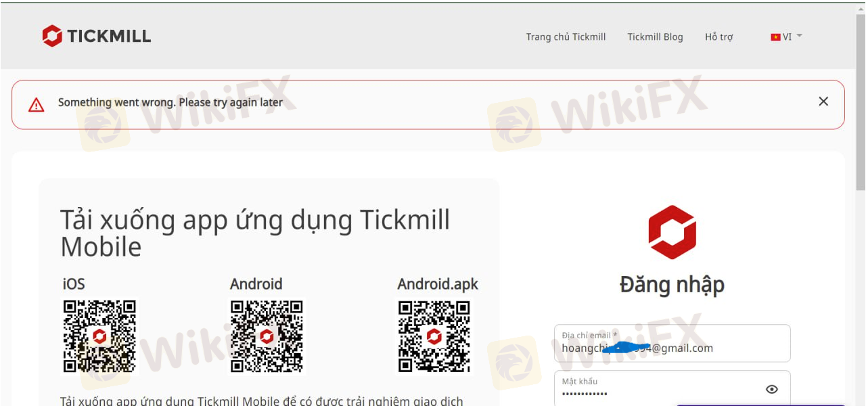Click the Vietnam flag icon
Screen dimensions: 868x410
775,37
